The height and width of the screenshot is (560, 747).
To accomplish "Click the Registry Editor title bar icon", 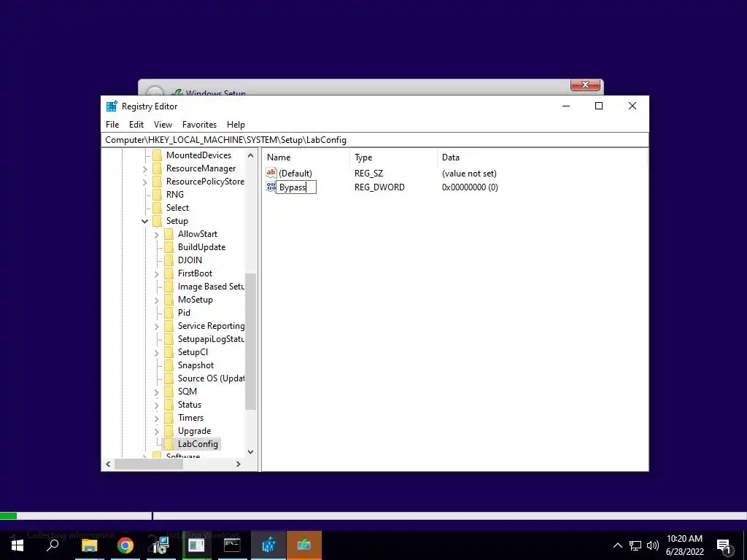I will click(x=112, y=106).
